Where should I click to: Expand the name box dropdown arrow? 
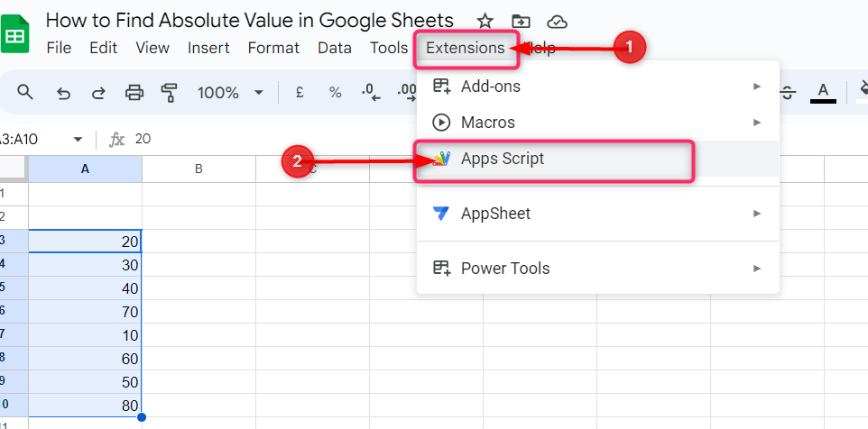78,140
